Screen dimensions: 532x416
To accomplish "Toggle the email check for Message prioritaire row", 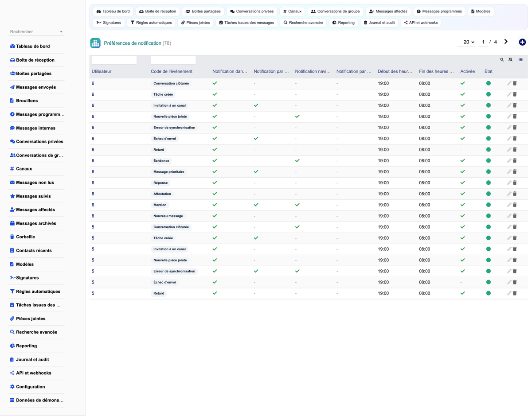I will point(256,171).
